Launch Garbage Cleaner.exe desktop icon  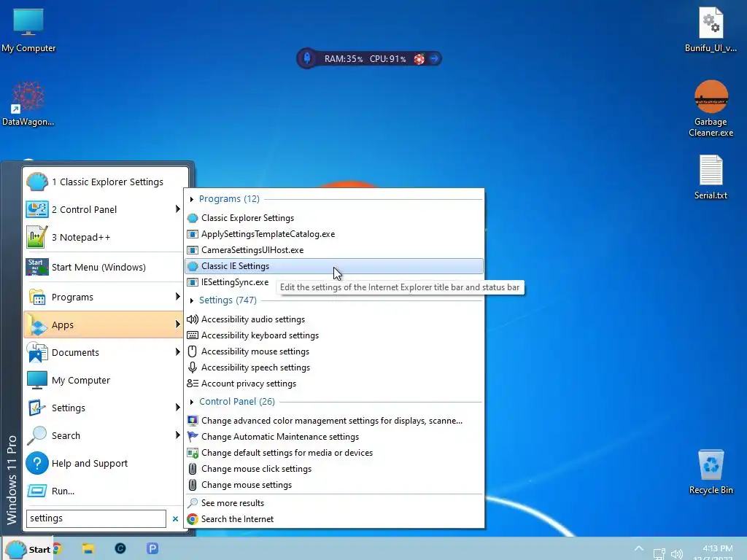point(711,109)
